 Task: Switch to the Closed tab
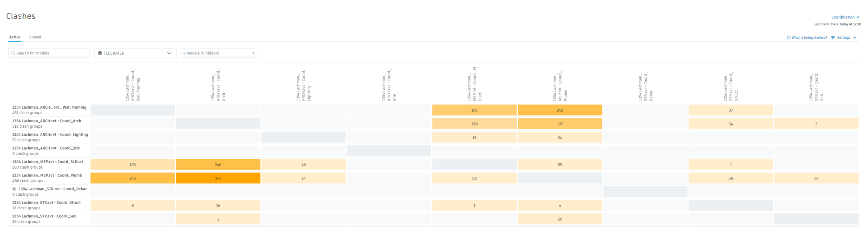pos(35,37)
